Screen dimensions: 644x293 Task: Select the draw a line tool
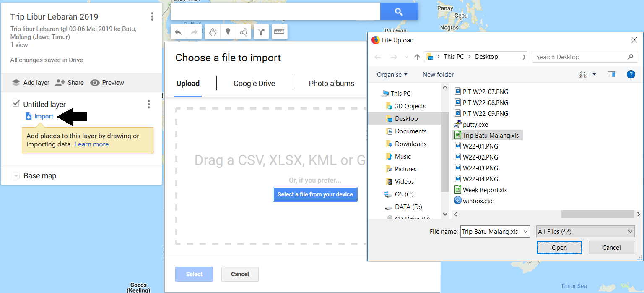point(244,32)
